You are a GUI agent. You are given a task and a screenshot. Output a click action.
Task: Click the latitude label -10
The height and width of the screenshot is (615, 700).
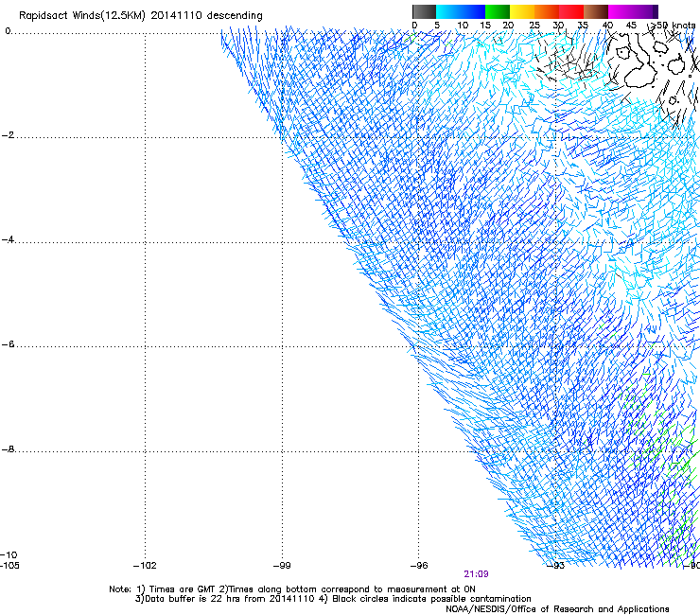pos(9,555)
